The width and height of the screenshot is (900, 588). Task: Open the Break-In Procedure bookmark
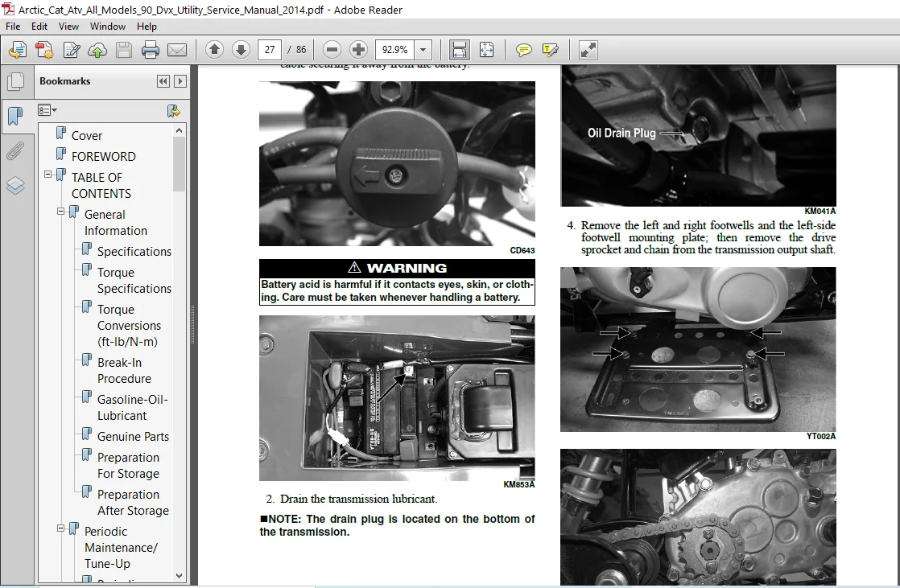[x=124, y=371]
